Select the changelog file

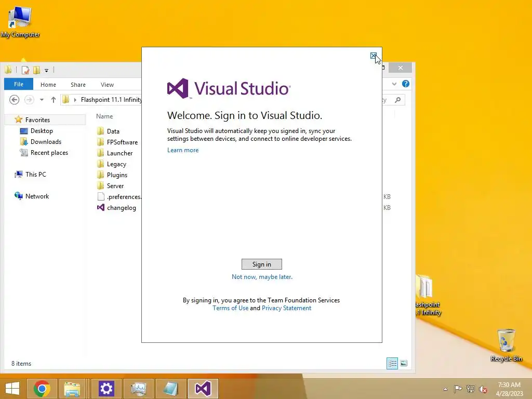click(116, 208)
